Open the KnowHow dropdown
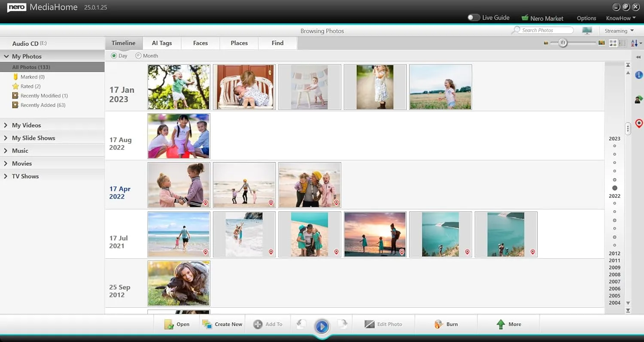 pos(620,18)
